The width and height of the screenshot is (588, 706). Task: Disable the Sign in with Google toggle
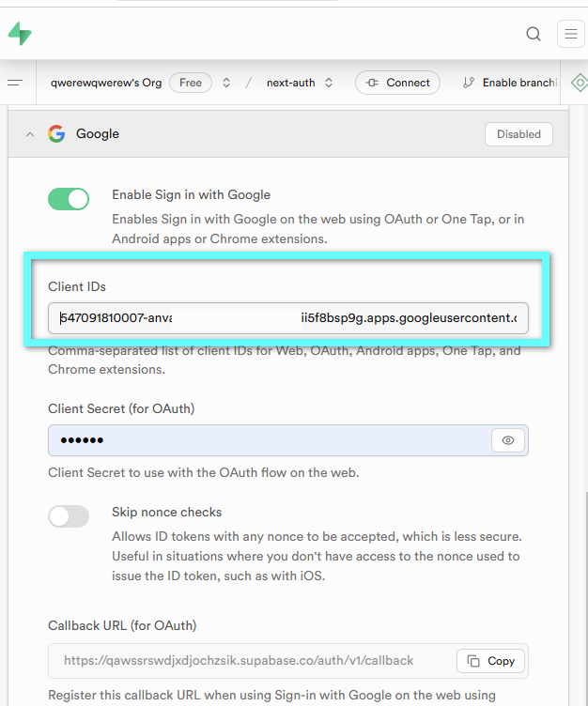point(69,199)
